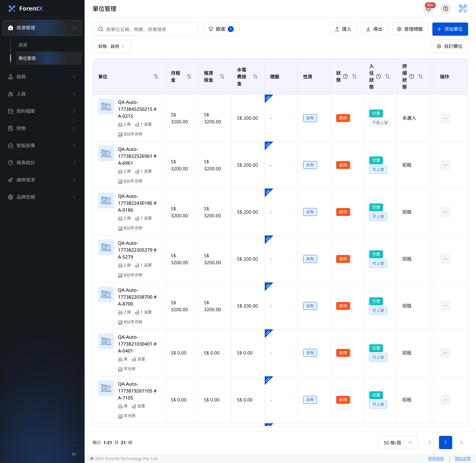
Task: Open actions menu for unit A-0215
Action: [445, 118]
